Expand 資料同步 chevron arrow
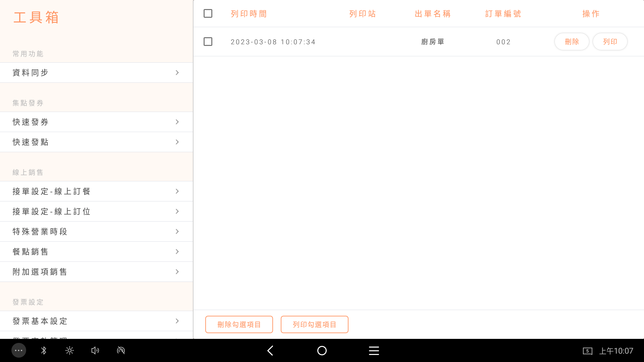The height and width of the screenshot is (362, 644). 177,73
